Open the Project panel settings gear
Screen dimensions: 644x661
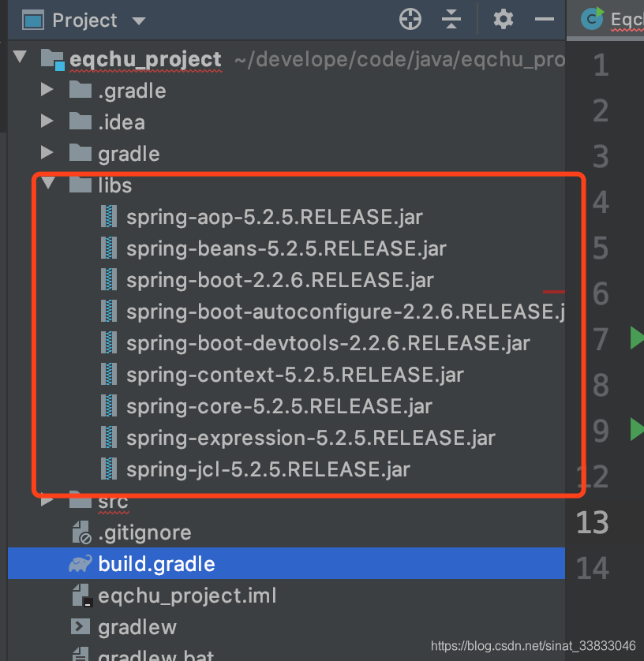tap(504, 20)
